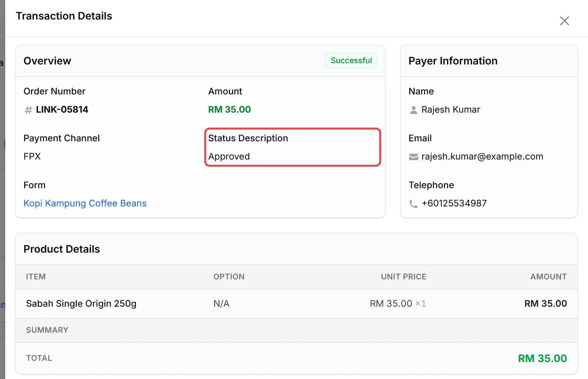
Task: Click the Status Description label
Action: [x=248, y=138]
